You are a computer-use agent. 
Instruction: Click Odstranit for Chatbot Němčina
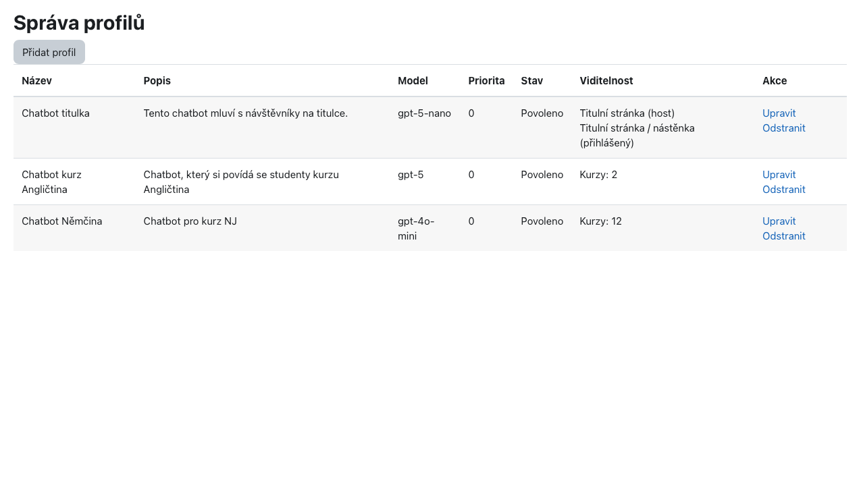783,236
